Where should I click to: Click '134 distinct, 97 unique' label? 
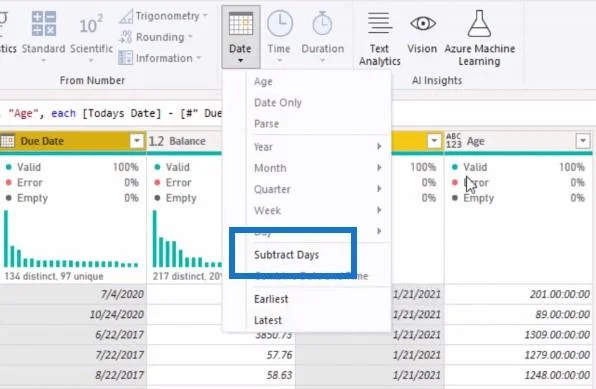point(54,276)
